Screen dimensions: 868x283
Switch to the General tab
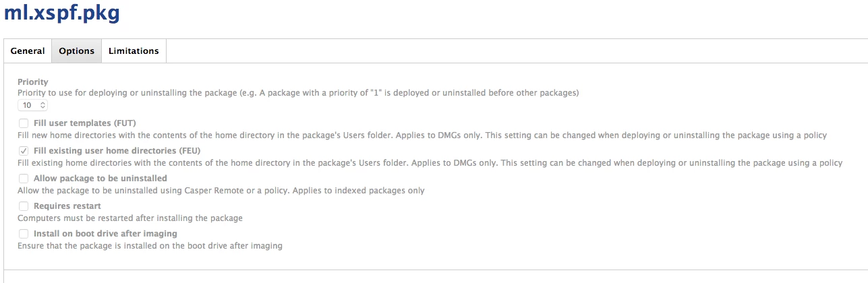click(28, 51)
